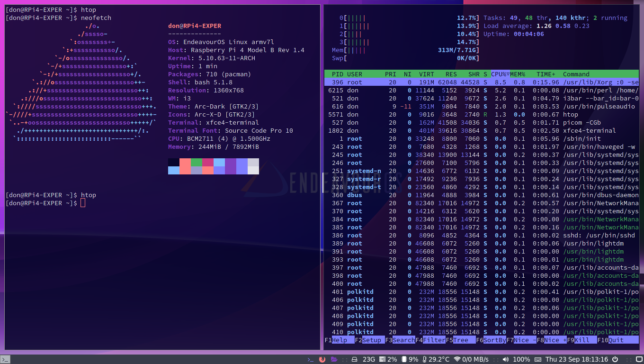Click the terminal prompt cursor in left pane
The height and width of the screenshot is (364, 644).
[x=83, y=203]
